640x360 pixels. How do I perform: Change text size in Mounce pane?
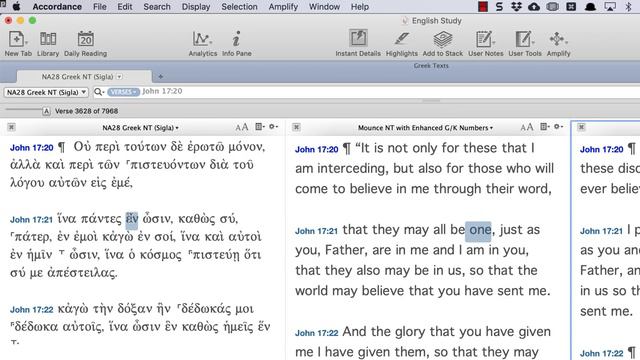527,127
